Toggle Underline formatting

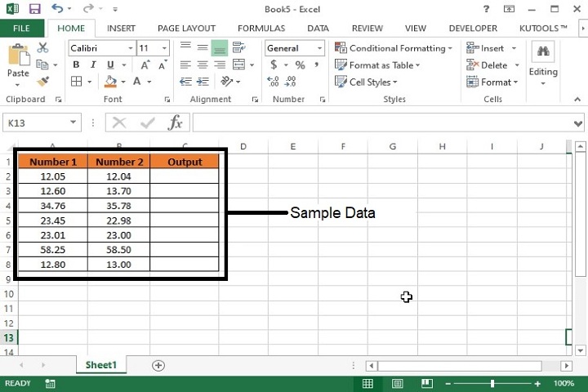pyautogui.click(x=110, y=65)
